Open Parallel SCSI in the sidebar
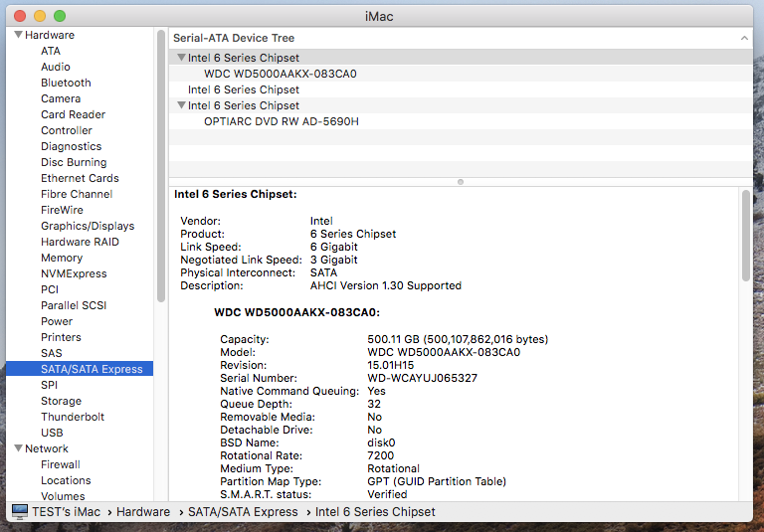764x532 pixels. pyautogui.click(x=74, y=305)
